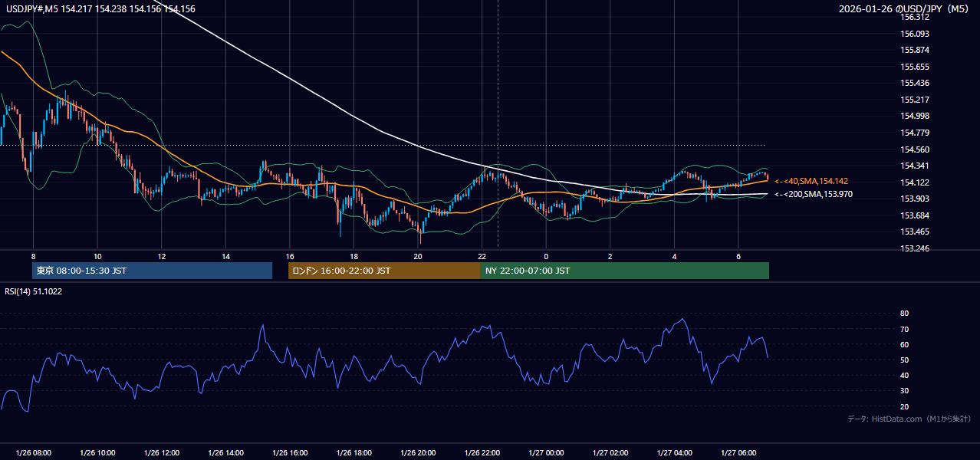Click price axis label 153.465
This screenshot has width=980, height=460.
coord(914,232)
